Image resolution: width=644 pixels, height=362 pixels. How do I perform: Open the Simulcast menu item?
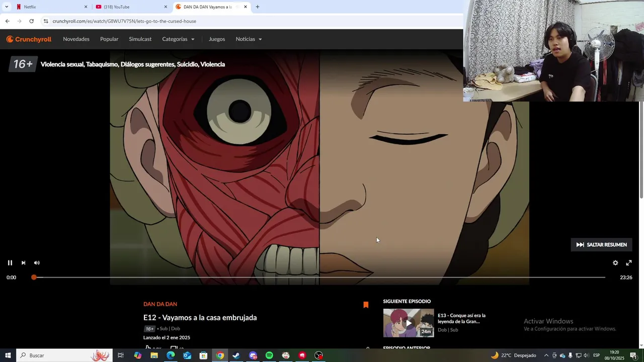point(140,39)
